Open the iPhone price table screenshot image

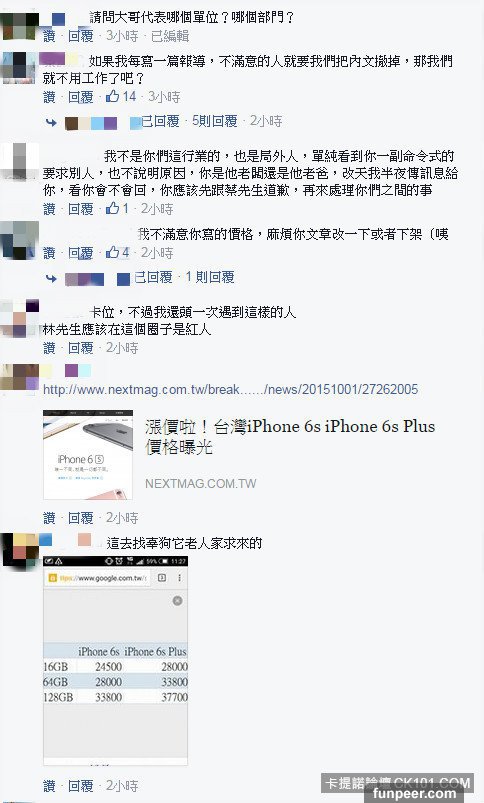[x=115, y=661]
